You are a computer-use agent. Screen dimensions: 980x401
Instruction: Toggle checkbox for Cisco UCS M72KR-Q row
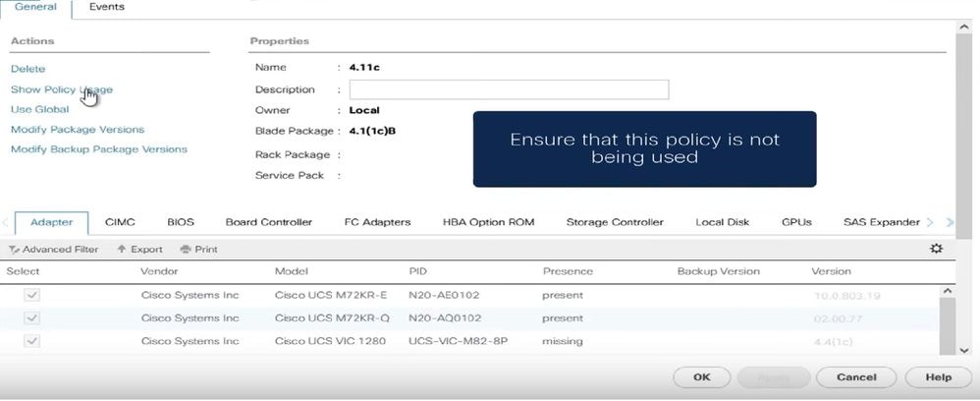pyautogui.click(x=31, y=317)
